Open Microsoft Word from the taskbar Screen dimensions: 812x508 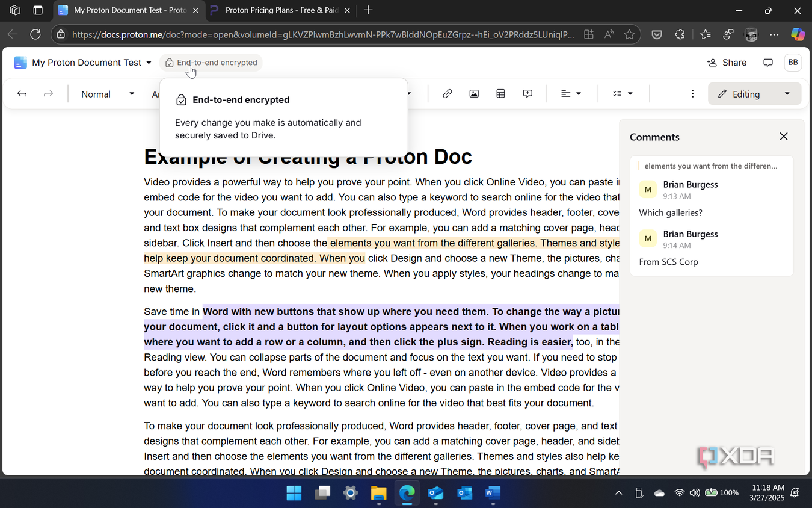click(x=493, y=494)
